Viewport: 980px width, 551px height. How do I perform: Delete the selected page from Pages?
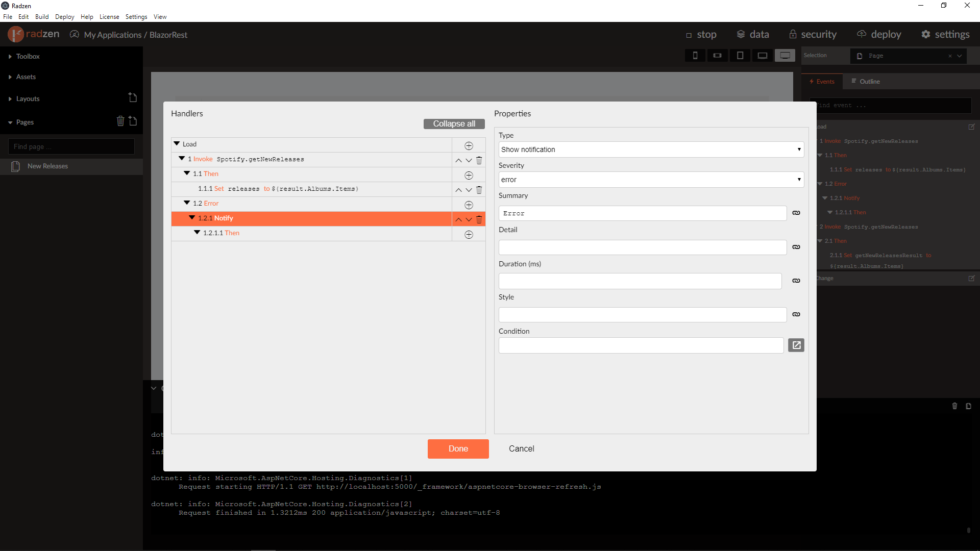click(120, 121)
